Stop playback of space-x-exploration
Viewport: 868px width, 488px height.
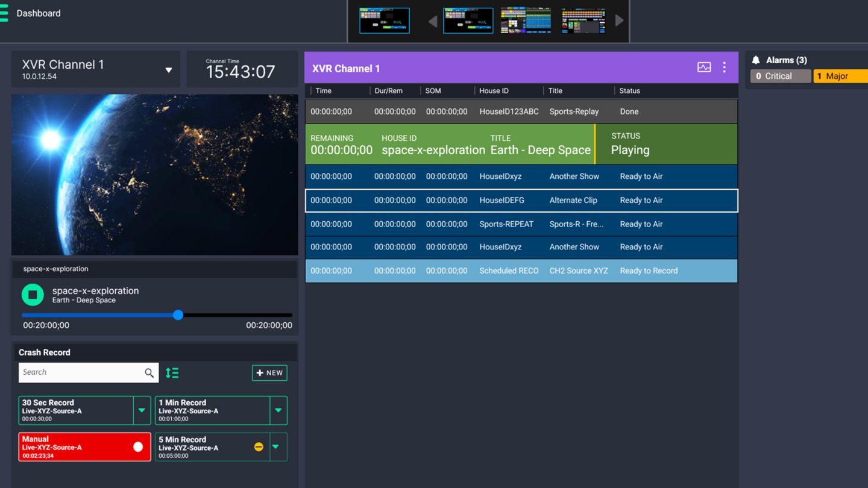33,295
